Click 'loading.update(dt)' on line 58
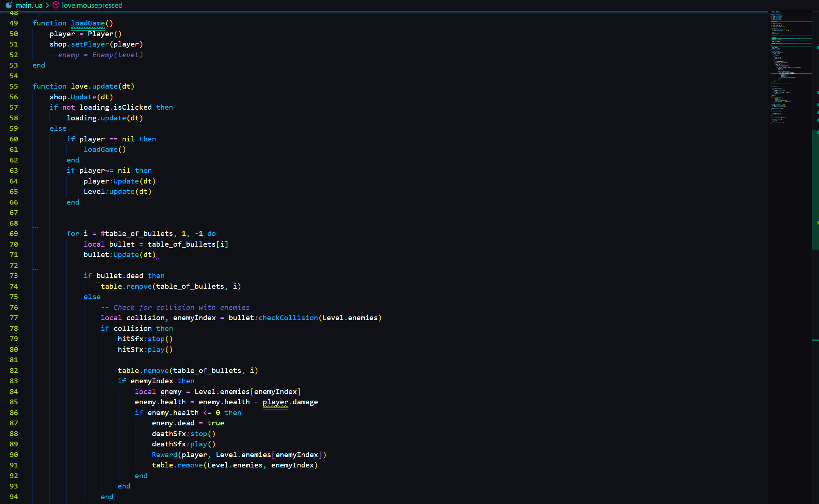Screen dimensions: 819x504 [105, 118]
